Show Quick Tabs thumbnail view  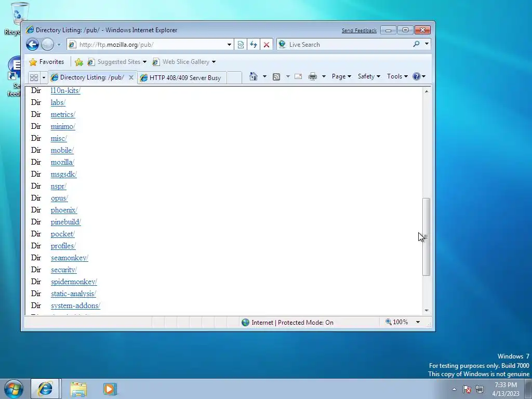(x=34, y=77)
